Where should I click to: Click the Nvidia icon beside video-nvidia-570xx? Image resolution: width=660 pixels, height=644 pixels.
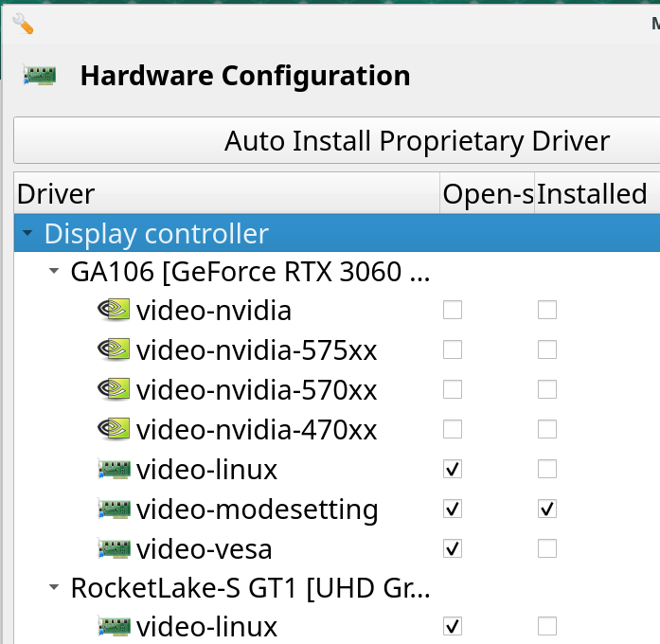[114, 389]
